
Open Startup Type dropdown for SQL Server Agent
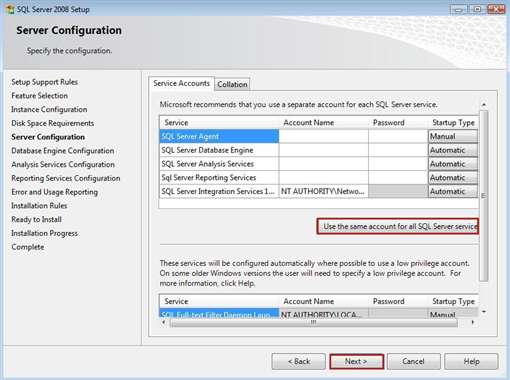click(x=453, y=136)
